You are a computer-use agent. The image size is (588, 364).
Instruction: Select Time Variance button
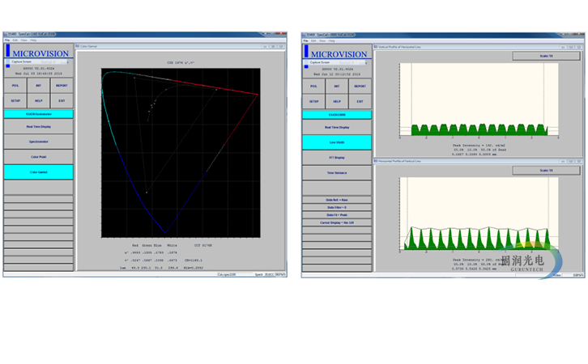click(x=337, y=172)
